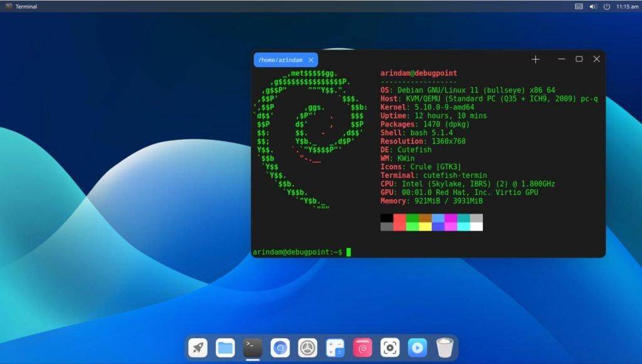The width and height of the screenshot is (642, 364).
Task: Open the web browser from the dock
Action: [279, 348]
